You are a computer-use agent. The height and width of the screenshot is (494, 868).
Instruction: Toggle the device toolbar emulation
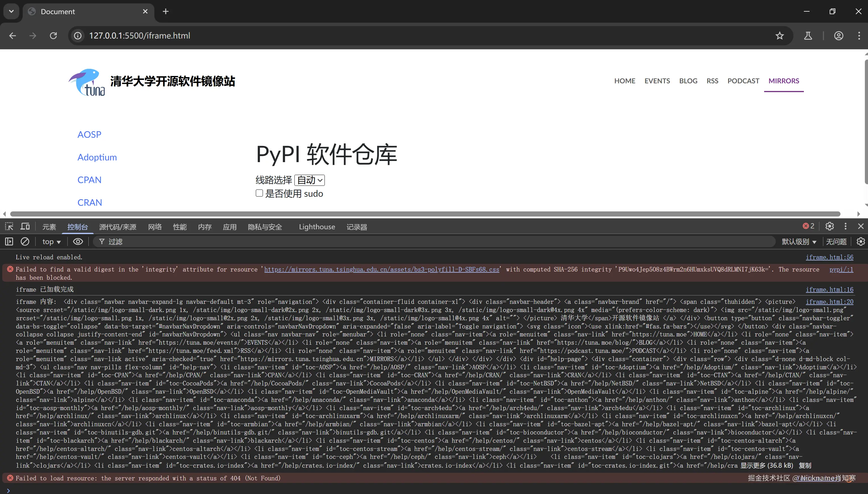(25, 226)
